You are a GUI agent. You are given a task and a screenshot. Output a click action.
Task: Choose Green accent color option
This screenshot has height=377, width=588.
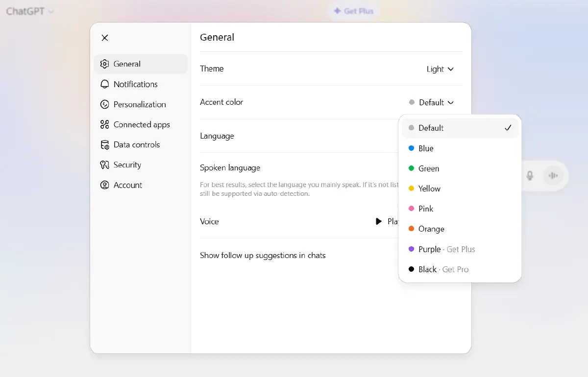pyautogui.click(x=460, y=168)
